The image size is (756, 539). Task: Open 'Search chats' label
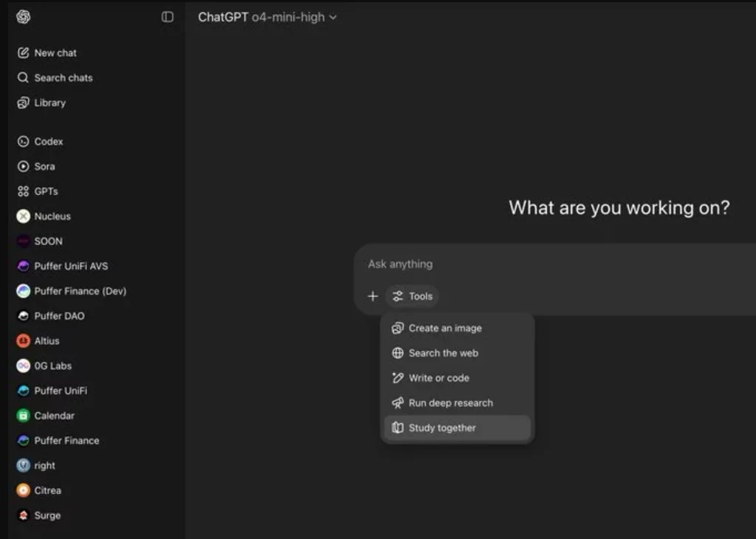[63, 78]
